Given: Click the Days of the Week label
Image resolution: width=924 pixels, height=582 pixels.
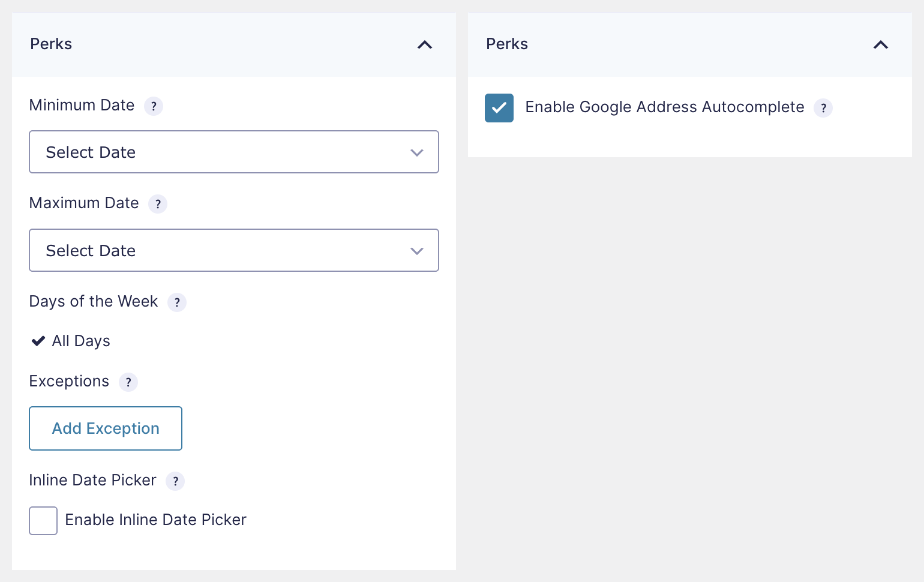Looking at the screenshot, I should [94, 301].
